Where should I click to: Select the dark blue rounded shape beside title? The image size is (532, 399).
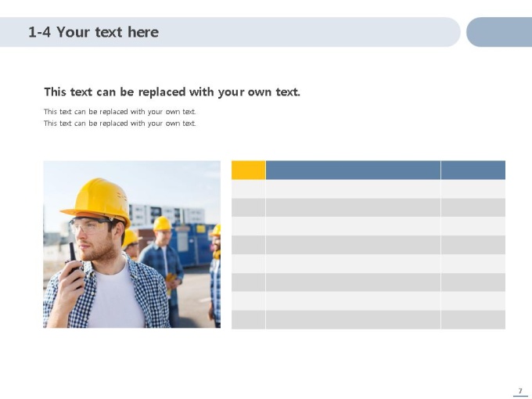click(499, 32)
